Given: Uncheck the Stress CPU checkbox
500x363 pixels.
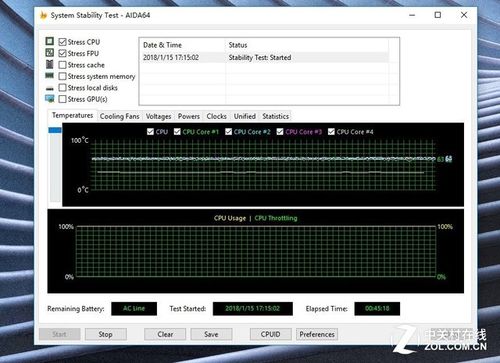Looking at the screenshot, I should point(62,42).
